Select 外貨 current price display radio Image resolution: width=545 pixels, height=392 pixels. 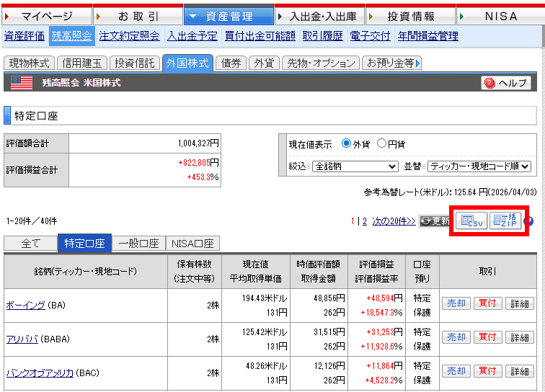[x=347, y=144]
